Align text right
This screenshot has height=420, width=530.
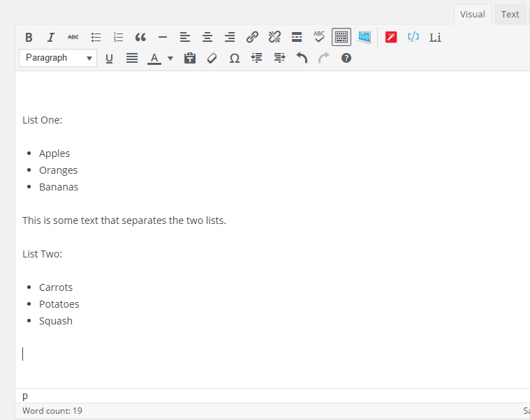click(230, 37)
